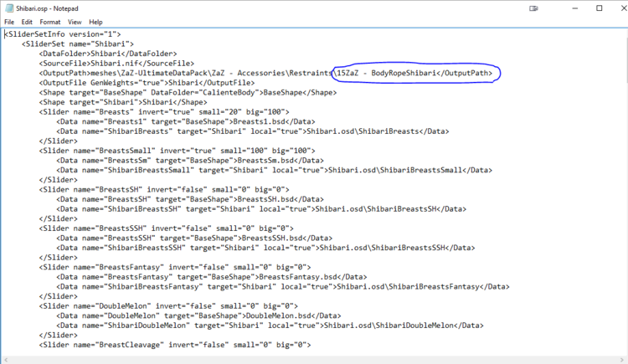The width and height of the screenshot is (628, 364).
Task: Click the Shibari.osd\ShibariBreastsSH data line
Action: (261, 209)
